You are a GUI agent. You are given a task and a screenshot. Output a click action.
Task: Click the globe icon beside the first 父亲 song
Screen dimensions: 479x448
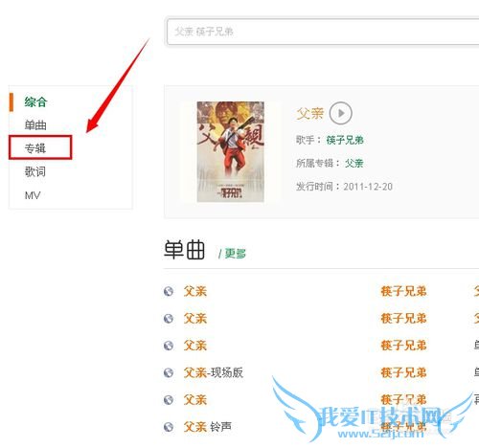click(x=169, y=291)
